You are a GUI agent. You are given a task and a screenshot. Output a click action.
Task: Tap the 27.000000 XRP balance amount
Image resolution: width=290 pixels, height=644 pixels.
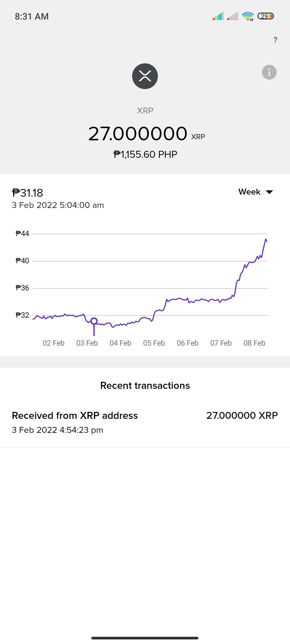146,134
